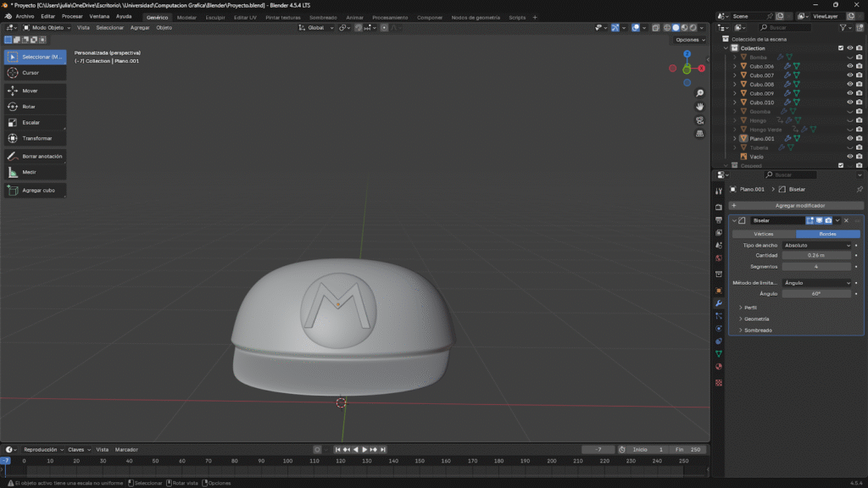Expand the Geometría section
This screenshot has height=488, width=868.
(757, 319)
